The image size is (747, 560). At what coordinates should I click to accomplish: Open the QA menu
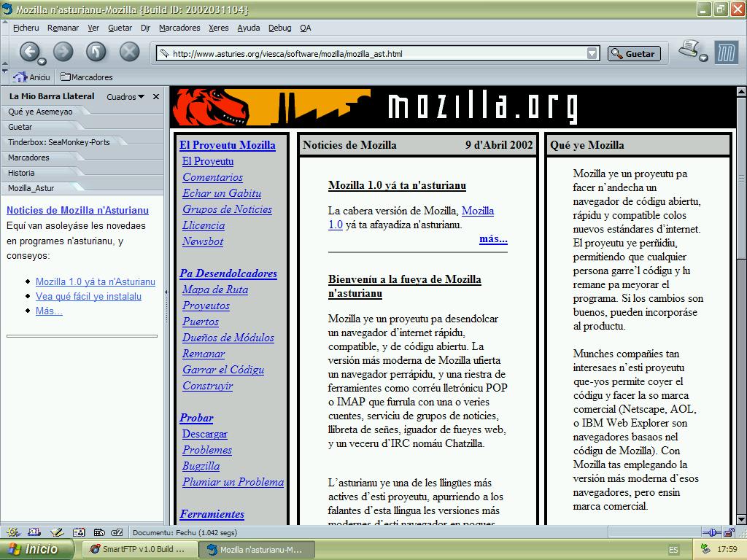[306, 28]
